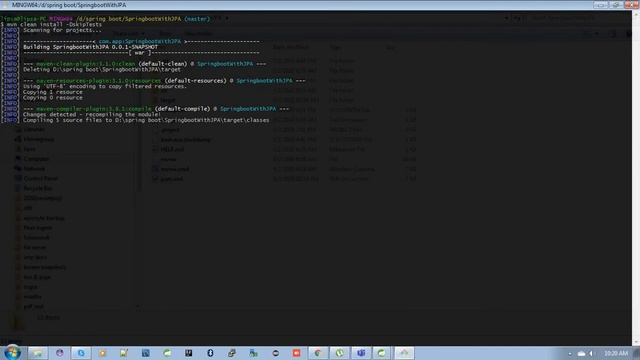640x360 pixels.
Task: Select Network in the background Explorer sidebar
Action: pyautogui.click(x=34, y=169)
